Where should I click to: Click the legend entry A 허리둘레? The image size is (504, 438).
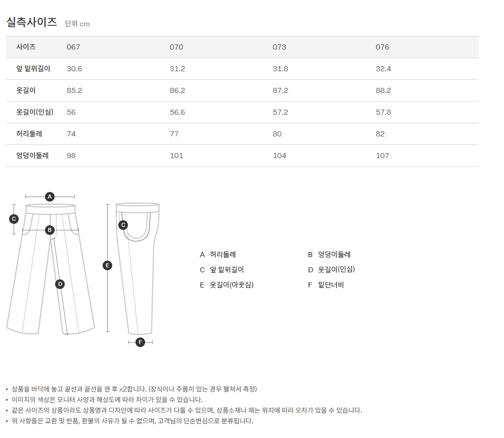(x=218, y=255)
